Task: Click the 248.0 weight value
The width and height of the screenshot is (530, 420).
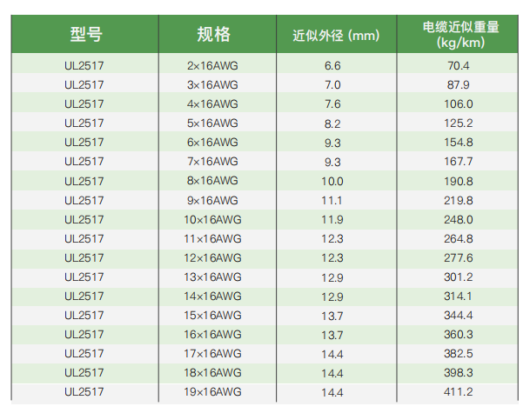Action: tap(458, 219)
